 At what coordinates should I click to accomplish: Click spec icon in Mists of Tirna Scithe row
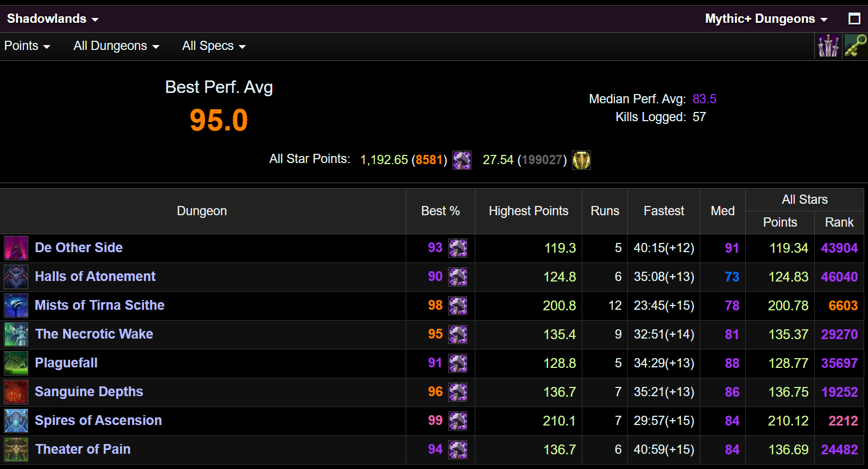[457, 306]
